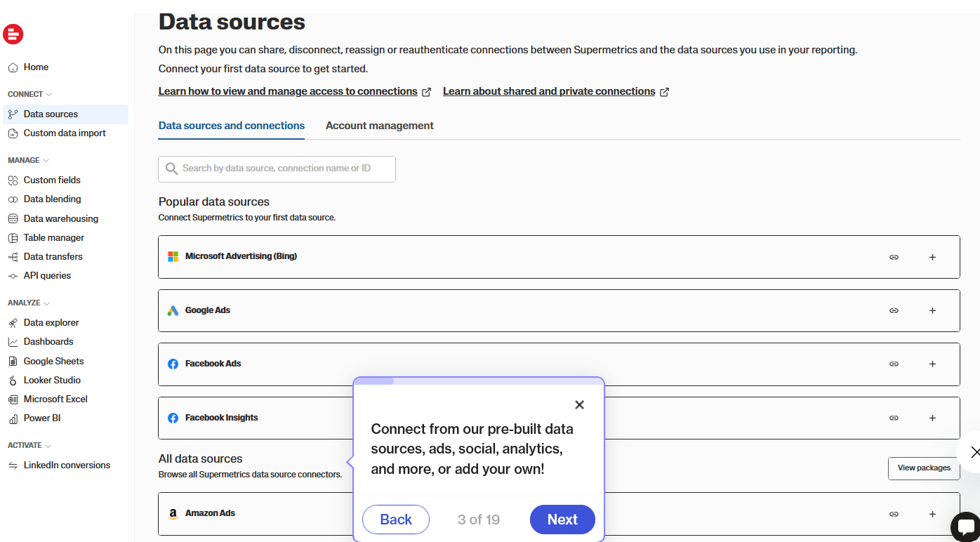Image resolution: width=980 pixels, height=542 pixels.
Task: Collapse the ACTIVATE sidebar section
Action: [x=29, y=446]
